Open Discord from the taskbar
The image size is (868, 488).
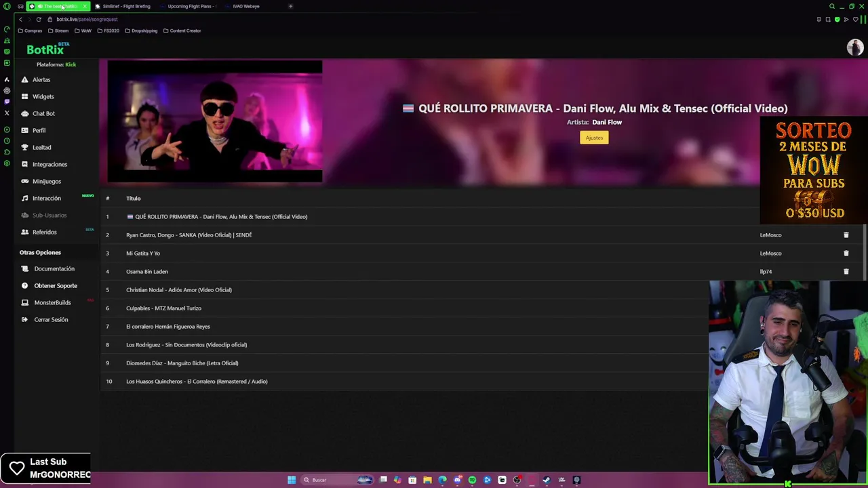(x=457, y=480)
